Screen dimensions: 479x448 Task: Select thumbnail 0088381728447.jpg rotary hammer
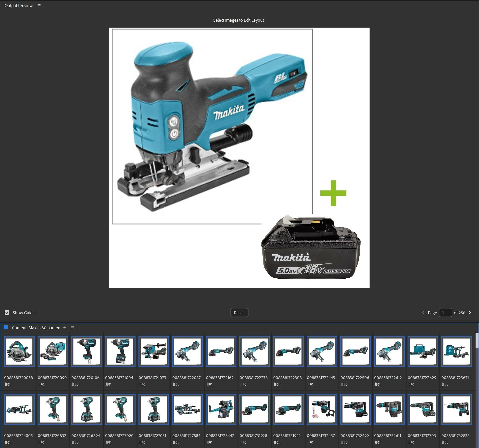point(221,409)
